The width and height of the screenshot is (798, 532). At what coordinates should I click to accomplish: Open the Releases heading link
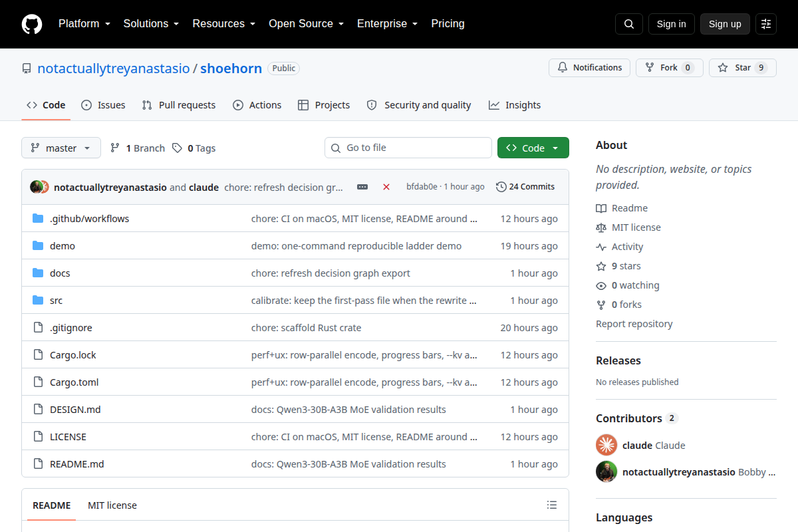618,360
